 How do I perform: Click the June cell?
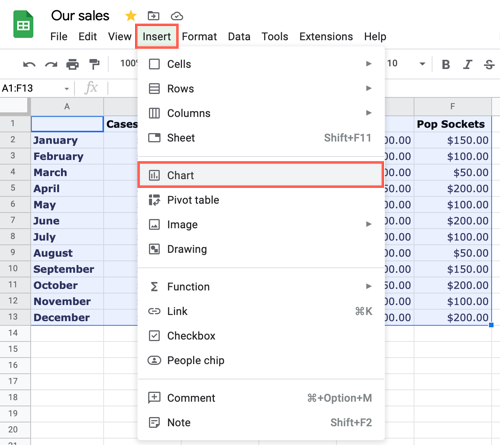[67, 221]
